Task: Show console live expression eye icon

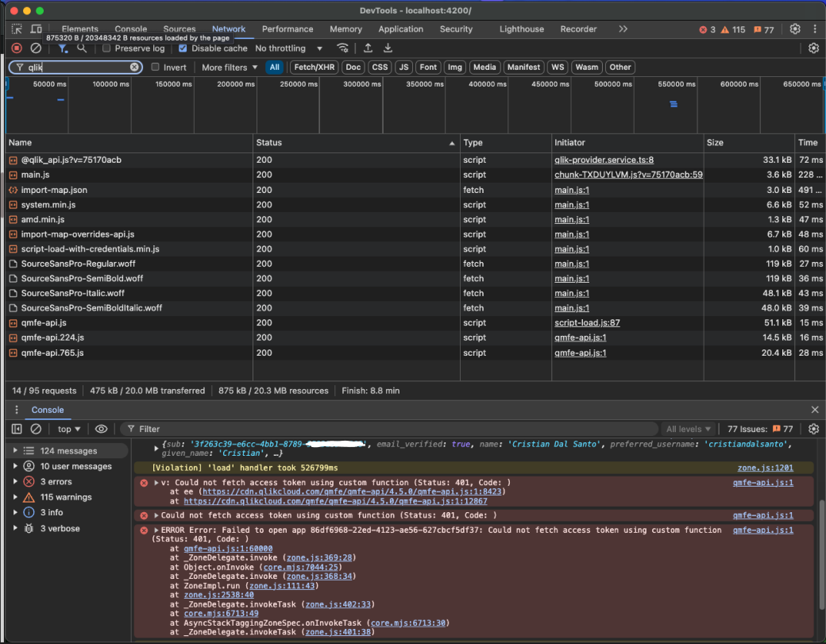Action: coord(101,429)
